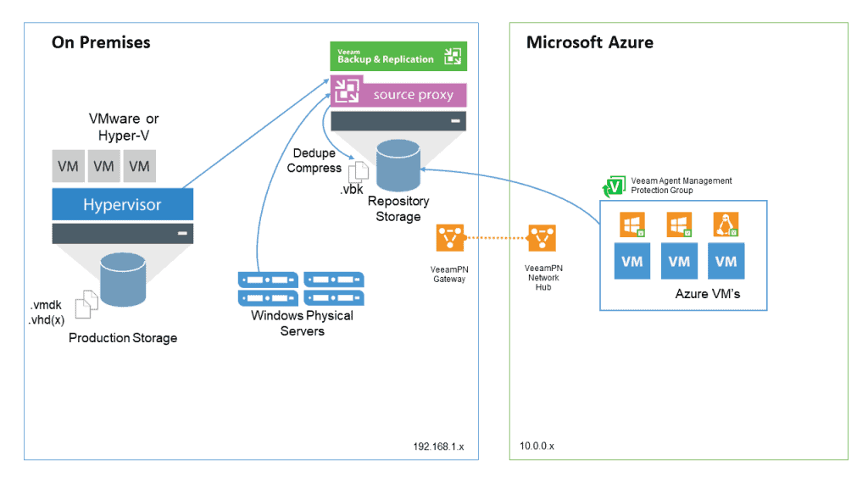Click the top-right Windows physical server icon
Image resolution: width=868 pixels, height=488 pixels.
click(334, 280)
